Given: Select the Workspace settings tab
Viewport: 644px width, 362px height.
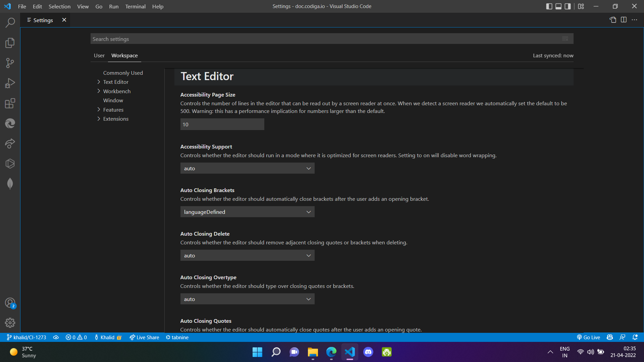Looking at the screenshot, I should (x=125, y=56).
